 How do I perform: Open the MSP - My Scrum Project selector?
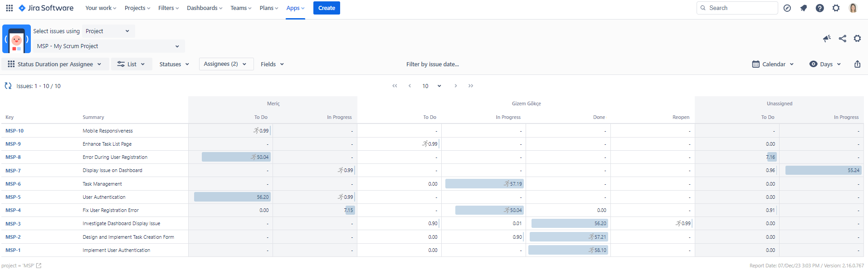pos(108,46)
